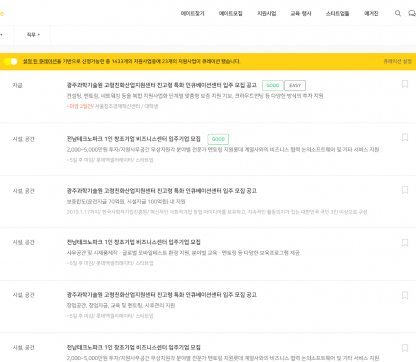Turn off the curation toggle in yellow banner
Screen dimensions: 416x362
click(10, 61)
